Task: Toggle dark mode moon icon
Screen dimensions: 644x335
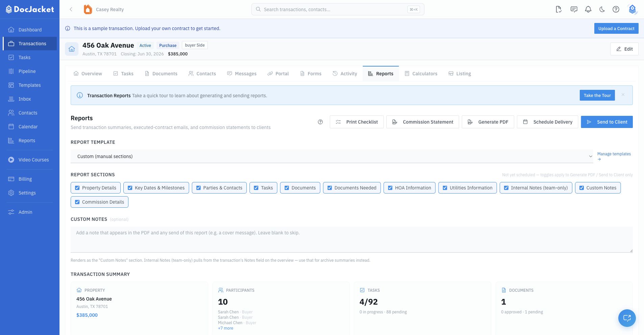Action: (x=602, y=9)
